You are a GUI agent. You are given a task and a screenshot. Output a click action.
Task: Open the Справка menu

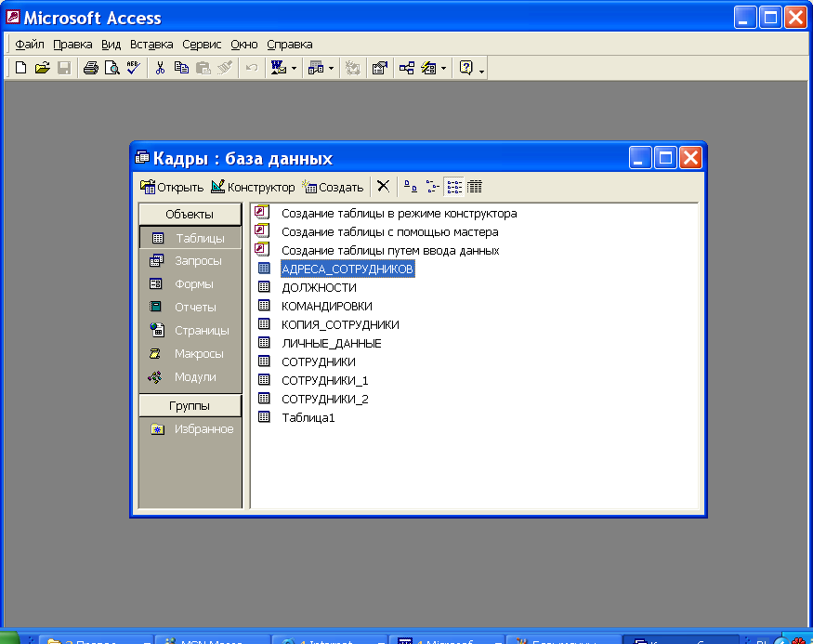290,45
